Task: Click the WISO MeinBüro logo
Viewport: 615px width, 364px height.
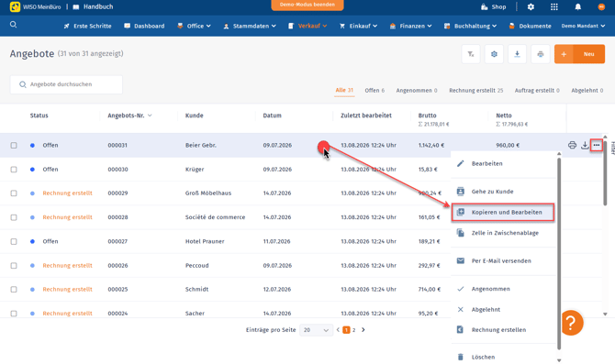Action: tap(35, 6)
